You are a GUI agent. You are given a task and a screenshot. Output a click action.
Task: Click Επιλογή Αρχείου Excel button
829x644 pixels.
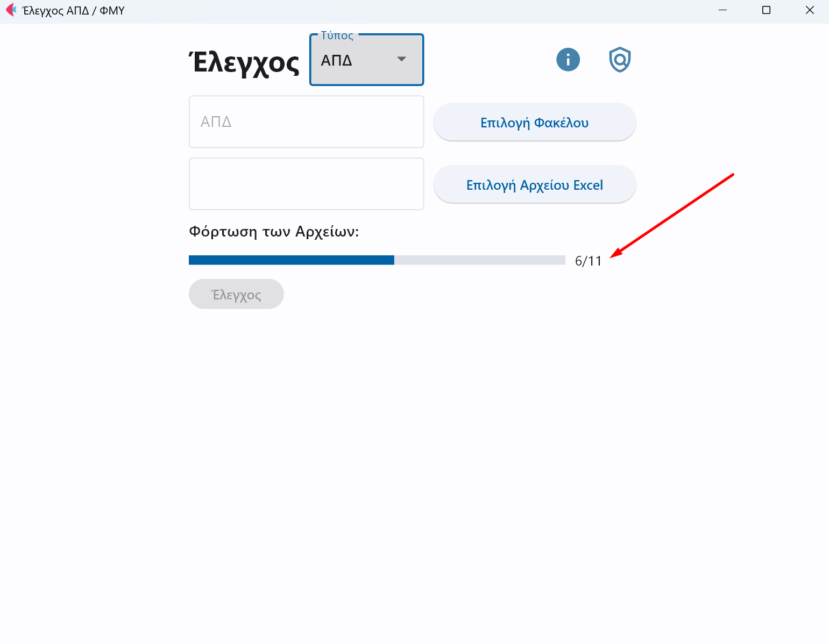coord(535,184)
